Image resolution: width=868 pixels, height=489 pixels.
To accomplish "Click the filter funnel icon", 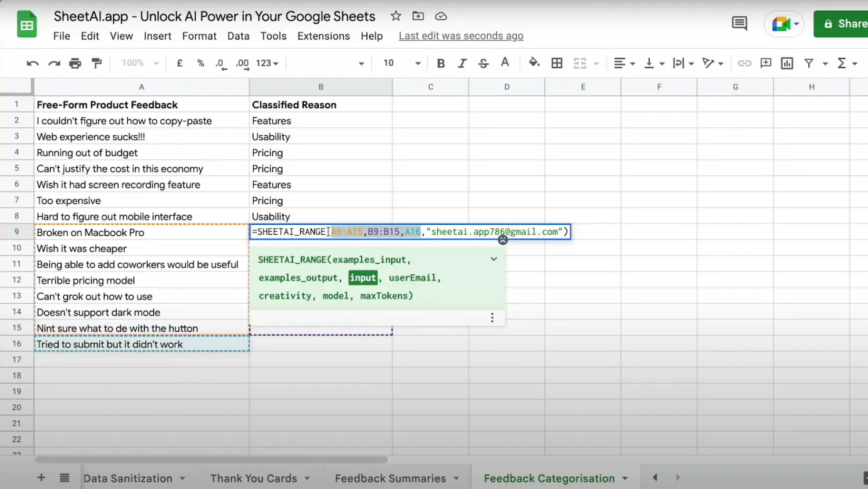I will [x=809, y=63].
